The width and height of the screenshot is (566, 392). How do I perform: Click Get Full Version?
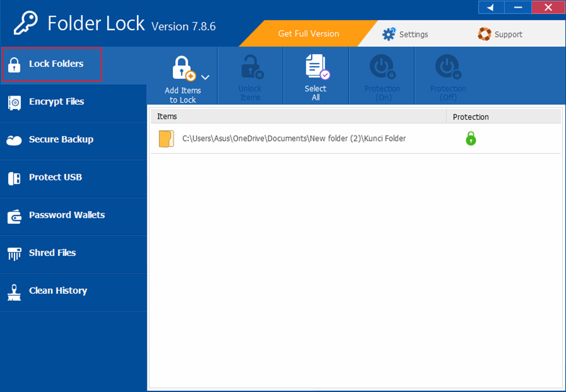tap(308, 34)
